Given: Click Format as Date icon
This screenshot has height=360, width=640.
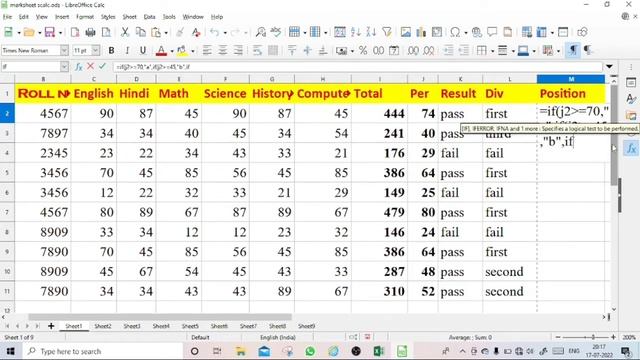Looking at the screenshot, I should pyautogui.click(x=394, y=50).
